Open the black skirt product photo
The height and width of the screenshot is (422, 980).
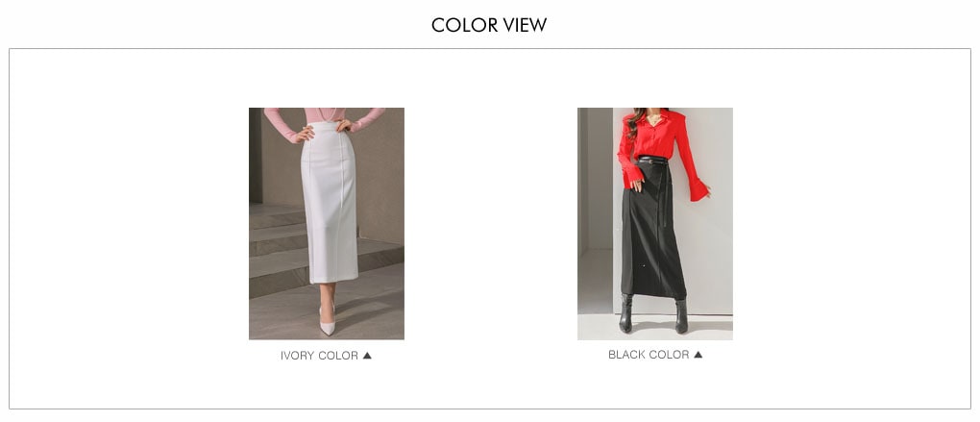[655, 223]
